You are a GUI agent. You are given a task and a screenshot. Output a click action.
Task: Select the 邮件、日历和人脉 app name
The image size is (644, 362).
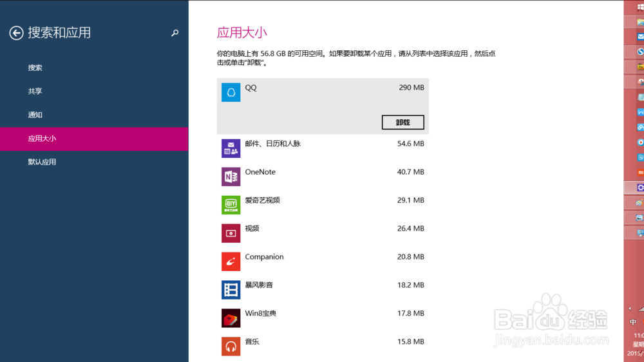(272, 144)
